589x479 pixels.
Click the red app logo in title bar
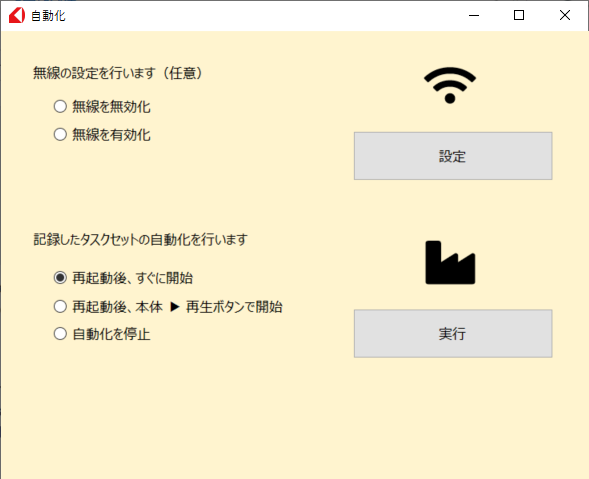click(x=17, y=15)
